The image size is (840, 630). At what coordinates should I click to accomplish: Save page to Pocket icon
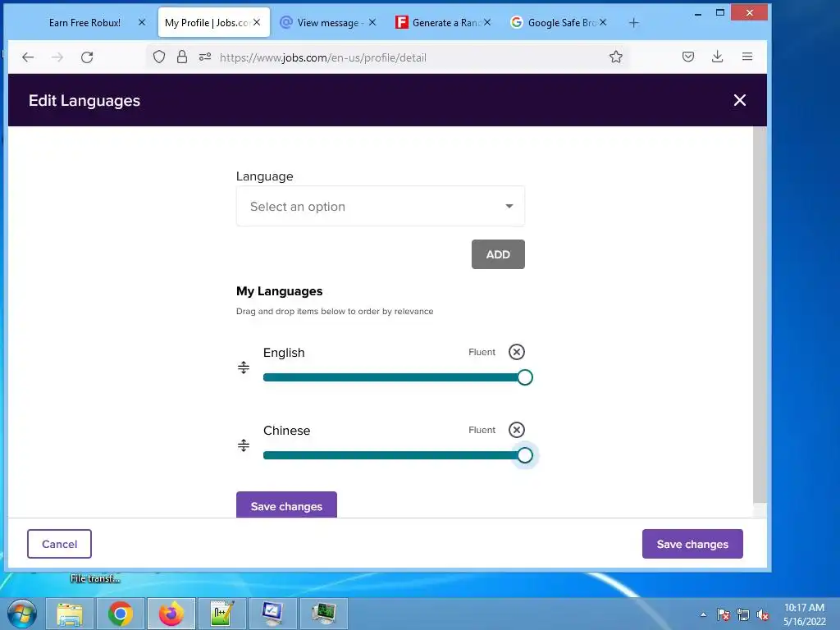pos(688,57)
